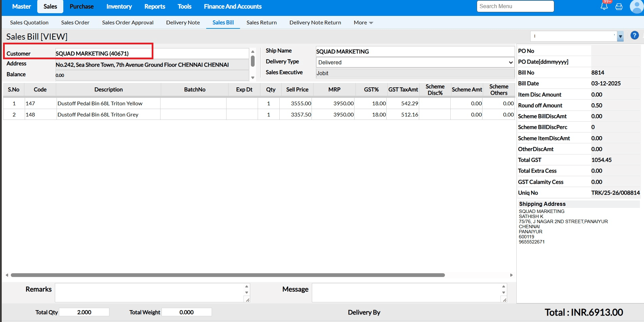Open the notifications bell icon

point(604,6)
